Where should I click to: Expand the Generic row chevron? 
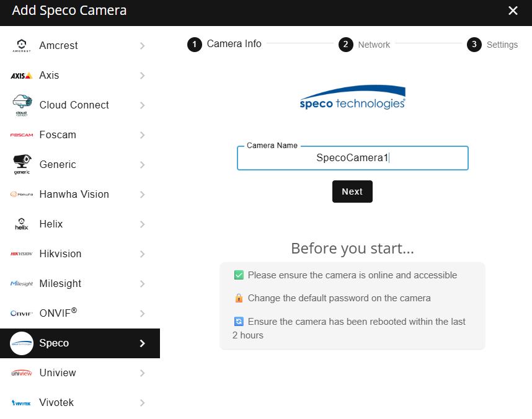142,164
